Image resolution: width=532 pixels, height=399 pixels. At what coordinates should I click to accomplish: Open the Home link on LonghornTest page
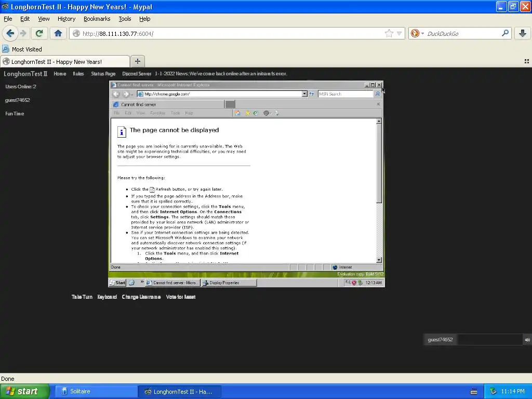(60, 74)
